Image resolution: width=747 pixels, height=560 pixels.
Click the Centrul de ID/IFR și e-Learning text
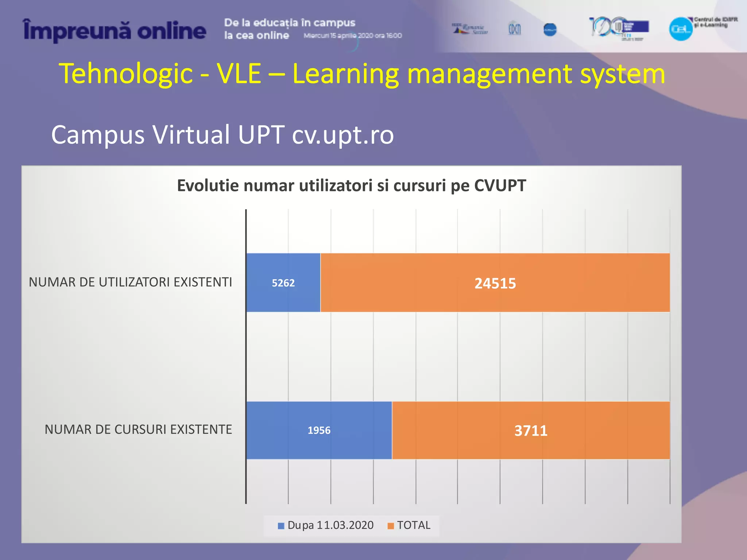click(x=716, y=22)
